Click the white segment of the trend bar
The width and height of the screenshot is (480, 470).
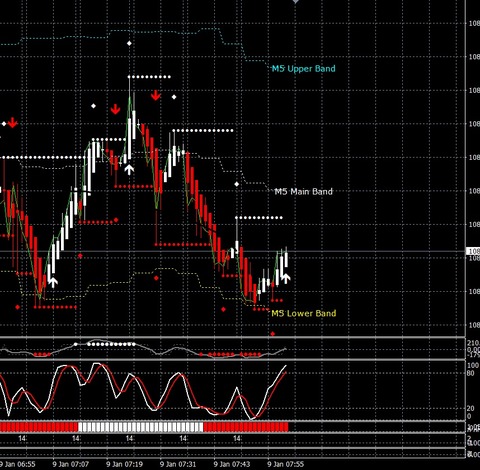click(140, 427)
